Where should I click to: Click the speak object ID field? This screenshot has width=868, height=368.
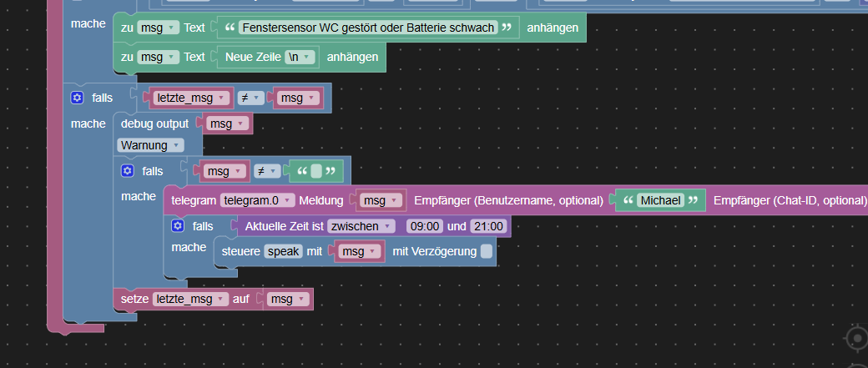[x=284, y=251]
